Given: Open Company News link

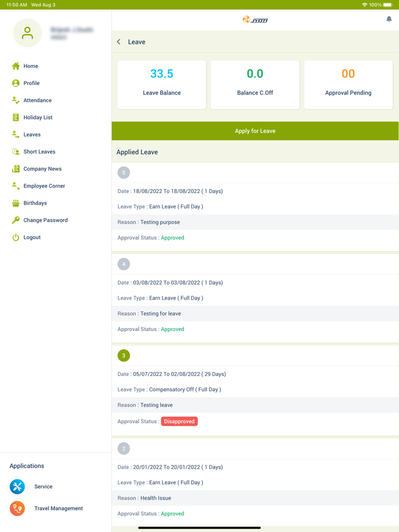Looking at the screenshot, I should (42, 169).
